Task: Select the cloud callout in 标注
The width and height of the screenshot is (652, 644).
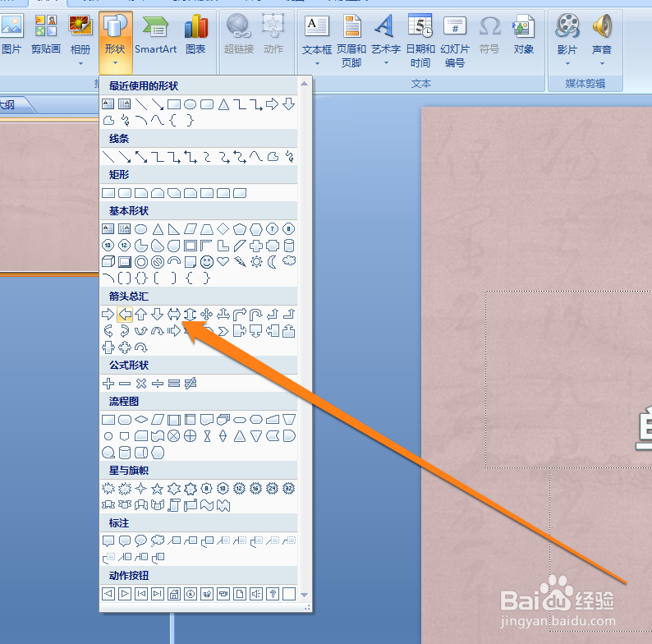Action: pos(158,540)
